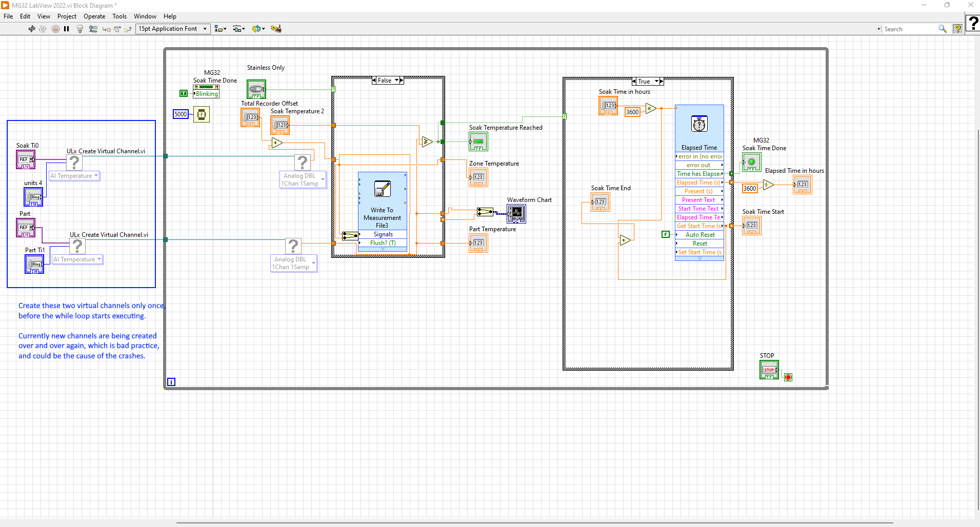
Task: Open the Operate menu
Action: pyautogui.click(x=94, y=16)
